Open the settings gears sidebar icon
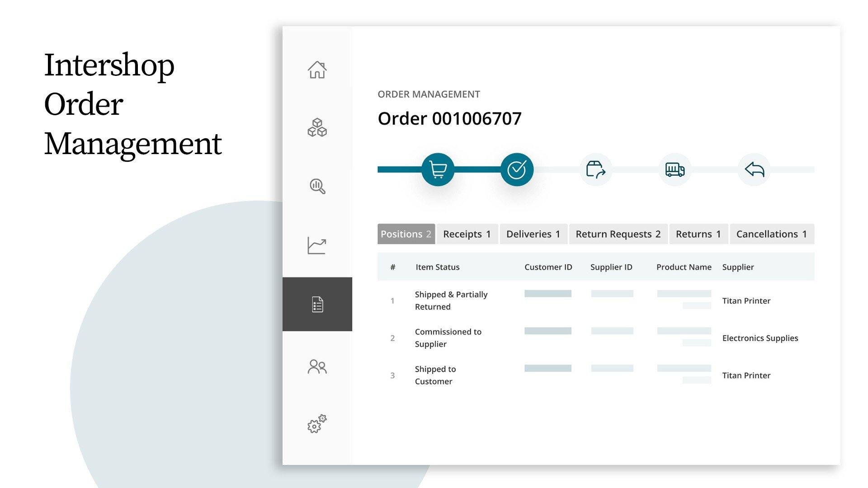 click(x=317, y=424)
